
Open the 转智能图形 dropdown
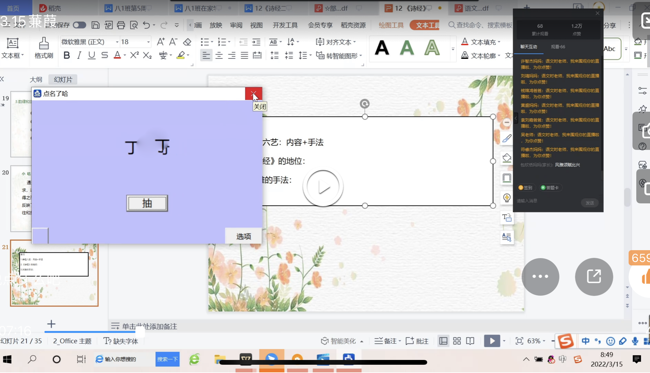(339, 55)
